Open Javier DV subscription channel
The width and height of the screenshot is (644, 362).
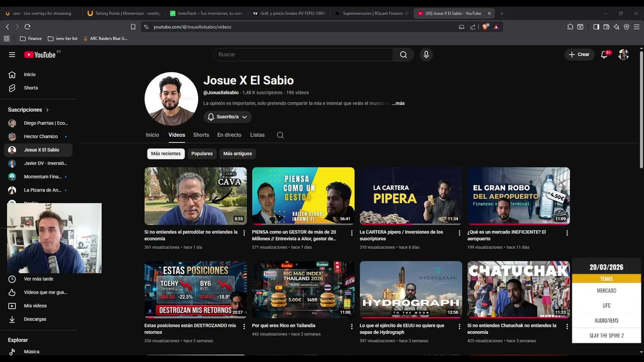coord(38,163)
